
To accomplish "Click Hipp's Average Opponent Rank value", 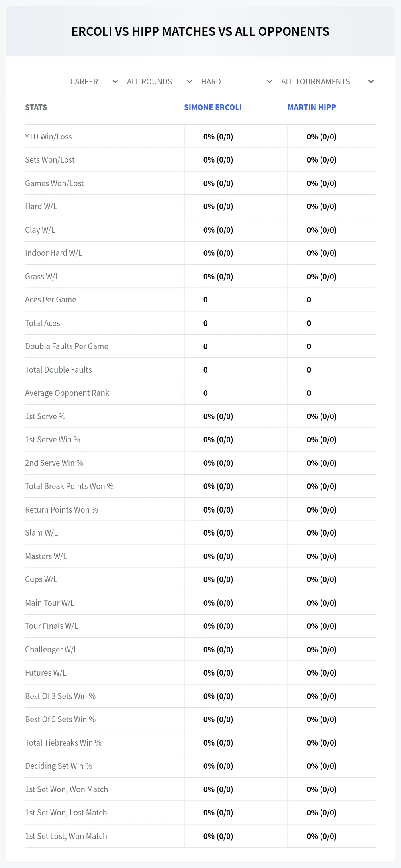I will (x=309, y=393).
